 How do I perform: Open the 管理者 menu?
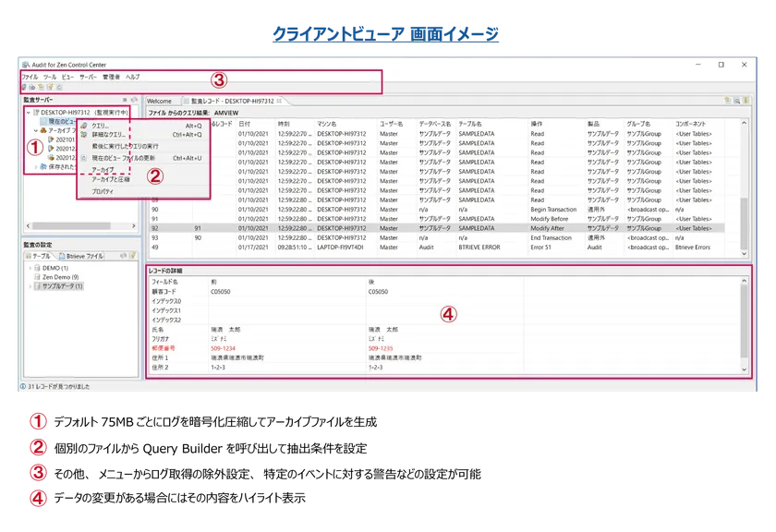(x=112, y=77)
